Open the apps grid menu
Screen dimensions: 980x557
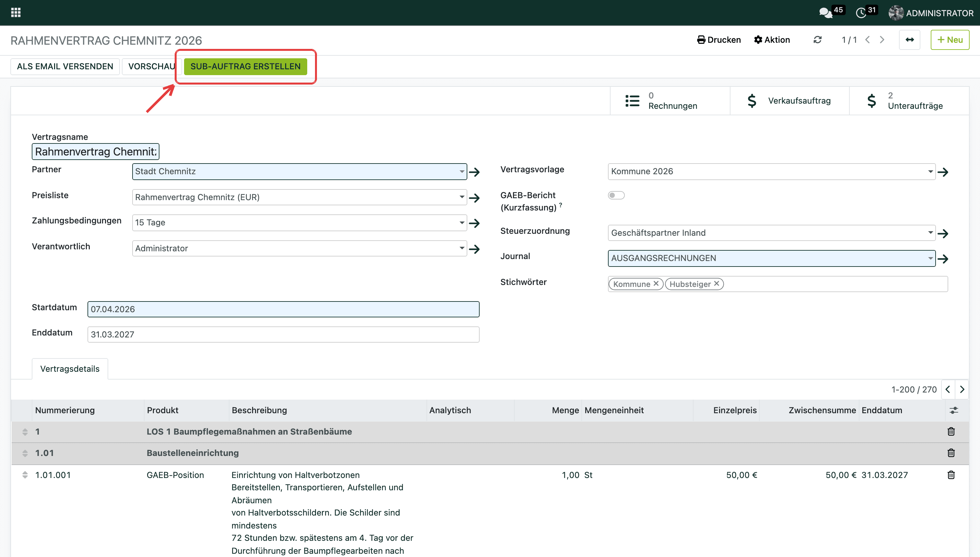[x=16, y=13]
